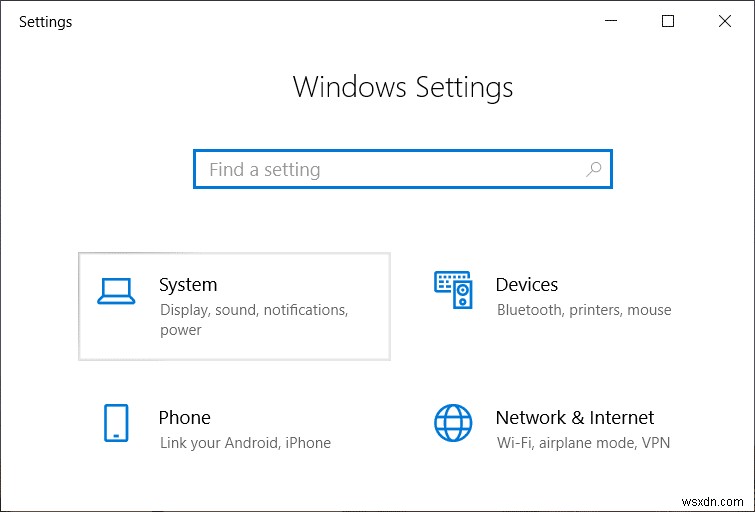755x512 pixels.
Task: Click the Bluetooth, printers, mouse description
Action: [584, 310]
